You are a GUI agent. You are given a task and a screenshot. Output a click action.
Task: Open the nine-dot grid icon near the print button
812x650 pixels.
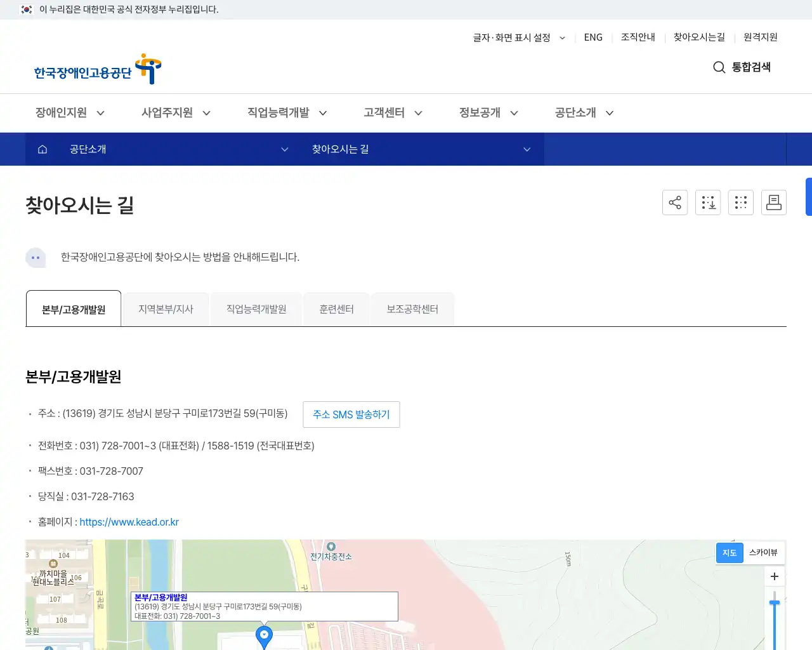click(x=740, y=202)
